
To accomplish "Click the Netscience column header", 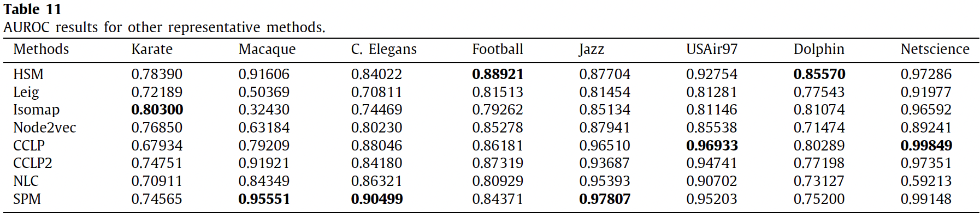I will [x=935, y=49].
